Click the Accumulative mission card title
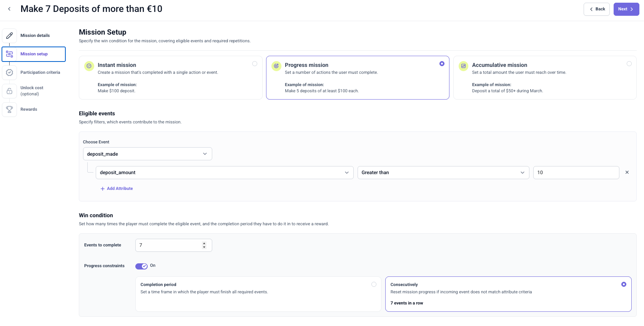Screen dimensions: 644x326 coord(499,65)
